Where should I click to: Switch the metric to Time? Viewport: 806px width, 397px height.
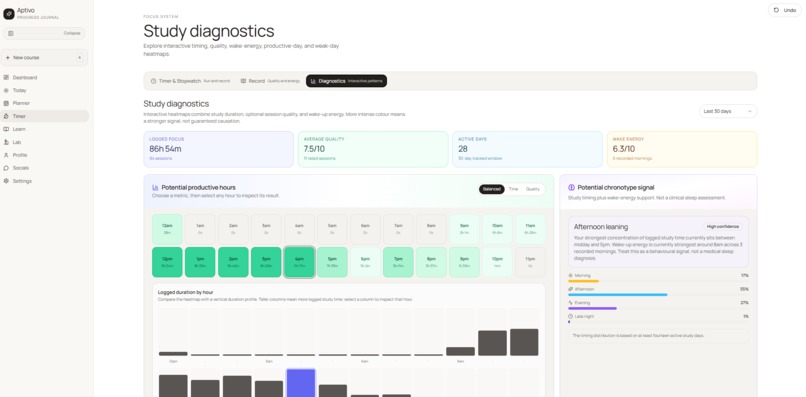tap(513, 189)
